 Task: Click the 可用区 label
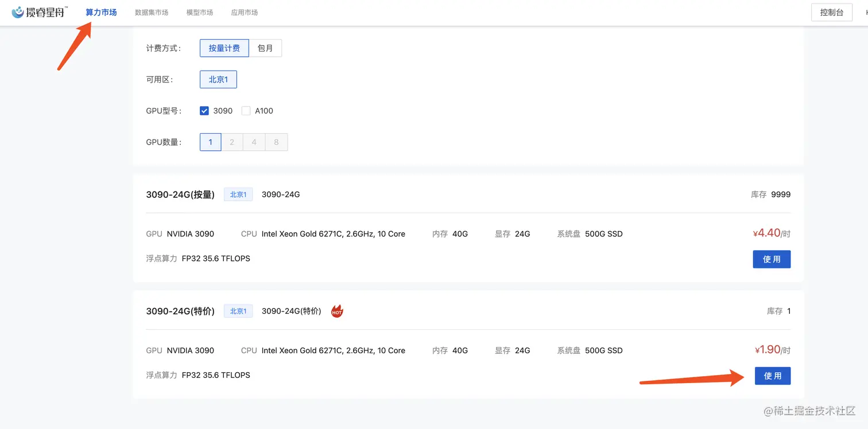[x=160, y=79]
